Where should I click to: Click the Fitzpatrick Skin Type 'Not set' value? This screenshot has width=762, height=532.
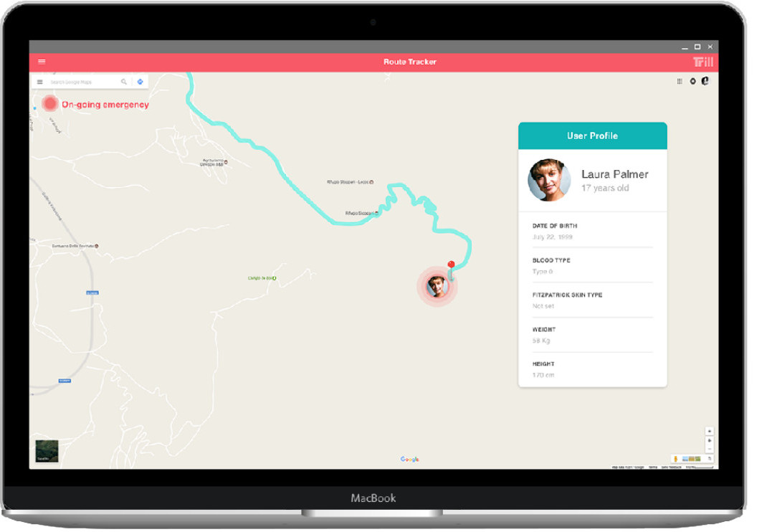click(x=543, y=306)
